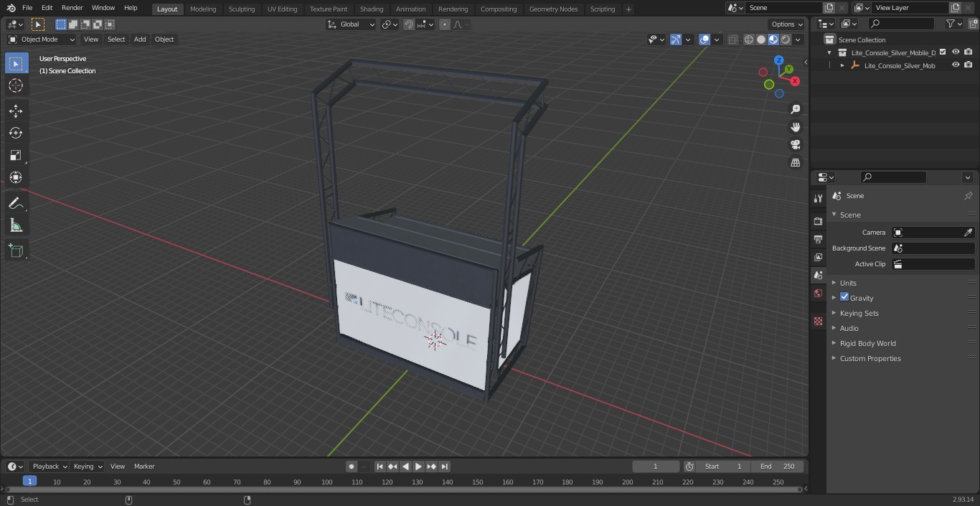Pick the Add Cube tool
This screenshot has width=980, height=506.
(x=16, y=250)
